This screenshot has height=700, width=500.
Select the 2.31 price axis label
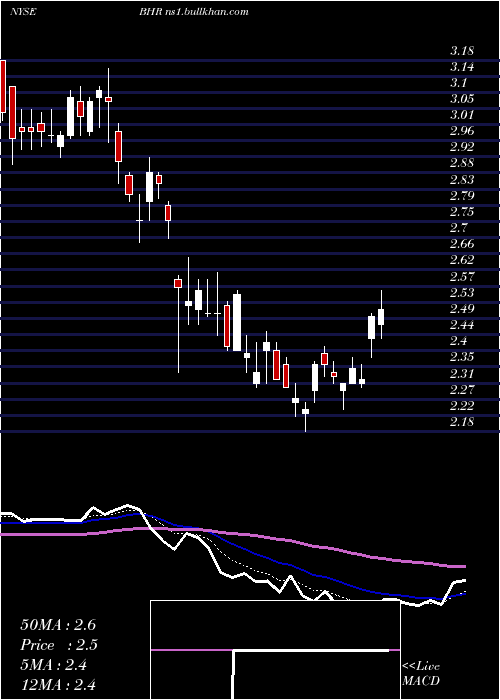pos(462,374)
